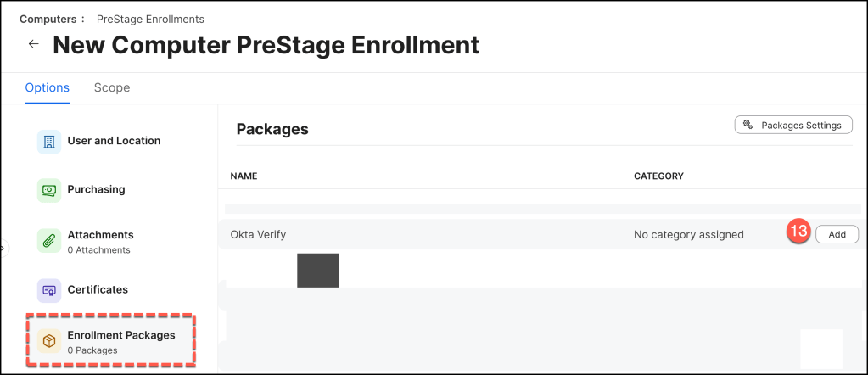Sort by the NAME column header
Screen dimensions: 868x375
(244, 176)
